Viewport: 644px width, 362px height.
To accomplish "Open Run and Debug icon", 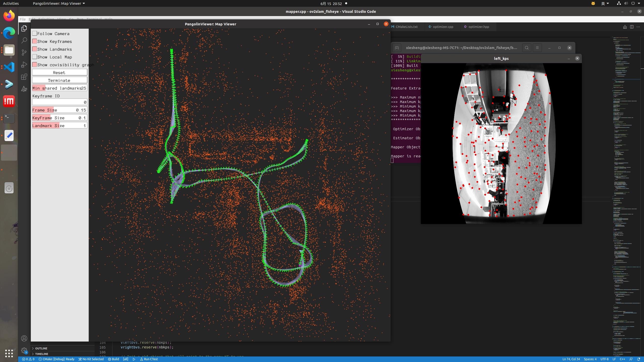I will (x=24, y=65).
